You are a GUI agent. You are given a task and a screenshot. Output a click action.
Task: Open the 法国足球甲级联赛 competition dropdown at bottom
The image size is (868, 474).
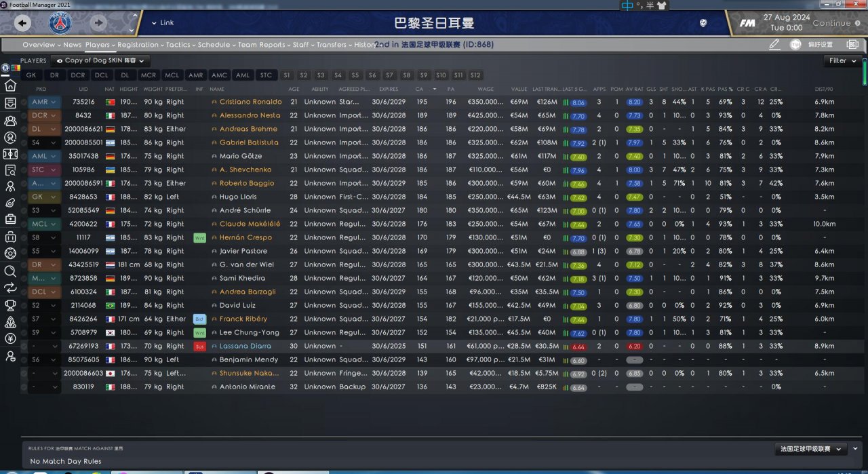click(811, 449)
